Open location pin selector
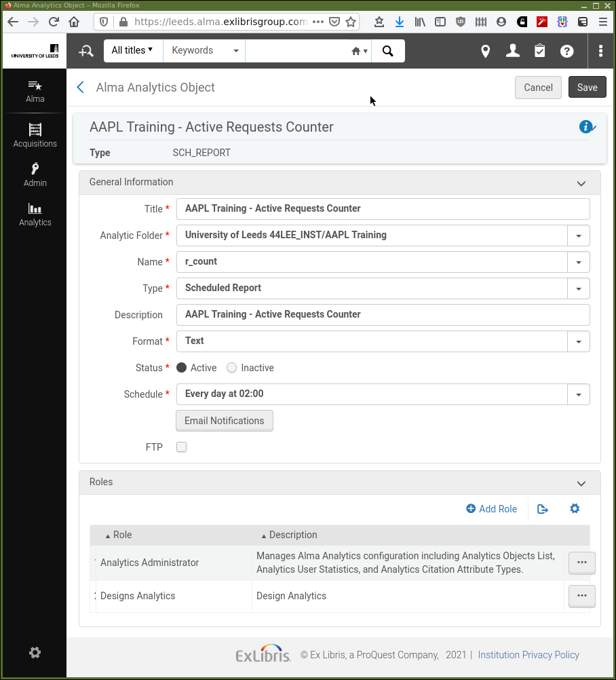 coord(486,51)
